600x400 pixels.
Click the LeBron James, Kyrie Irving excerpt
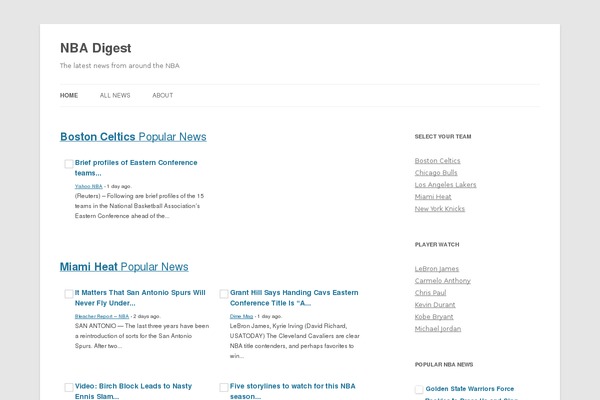(295, 341)
